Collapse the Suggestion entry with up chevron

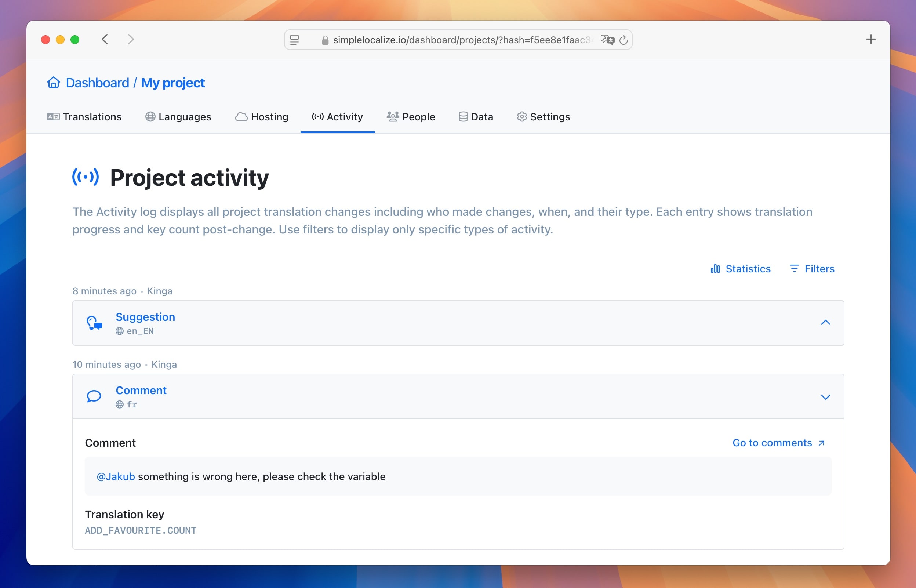coord(826,323)
